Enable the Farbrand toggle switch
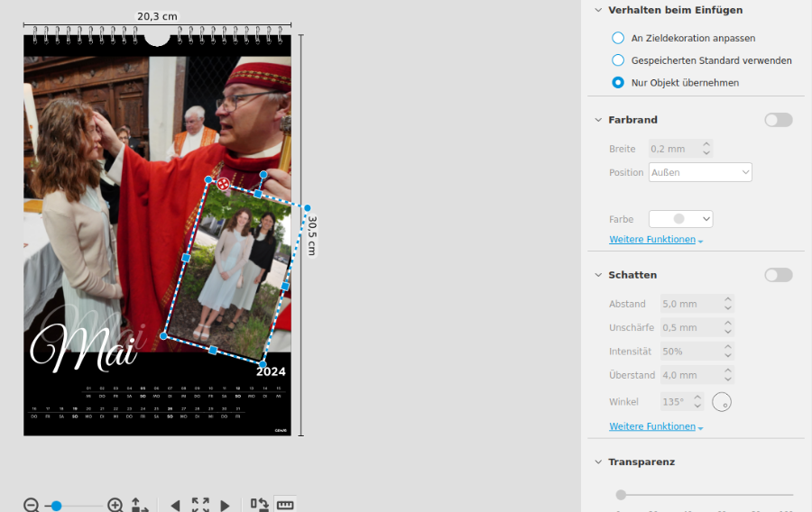This screenshot has width=812, height=512. click(779, 120)
